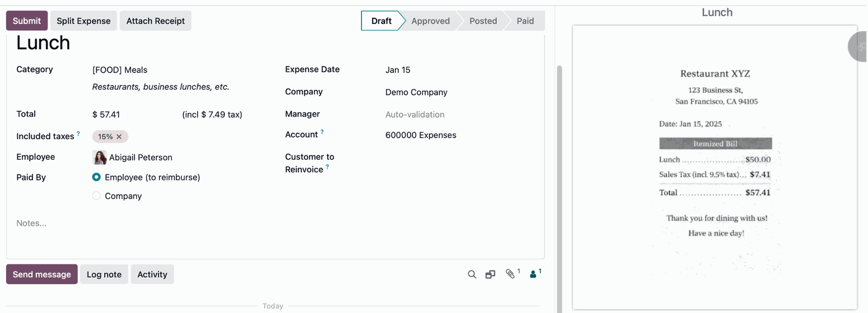The width and height of the screenshot is (868, 313).
Task: Select the Posted status stage
Action: coord(482,21)
